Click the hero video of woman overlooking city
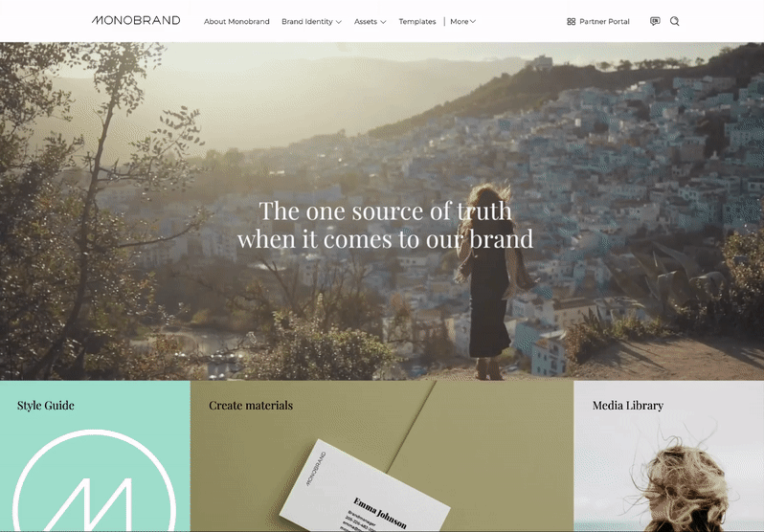Image resolution: width=764 pixels, height=532 pixels. (382, 211)
